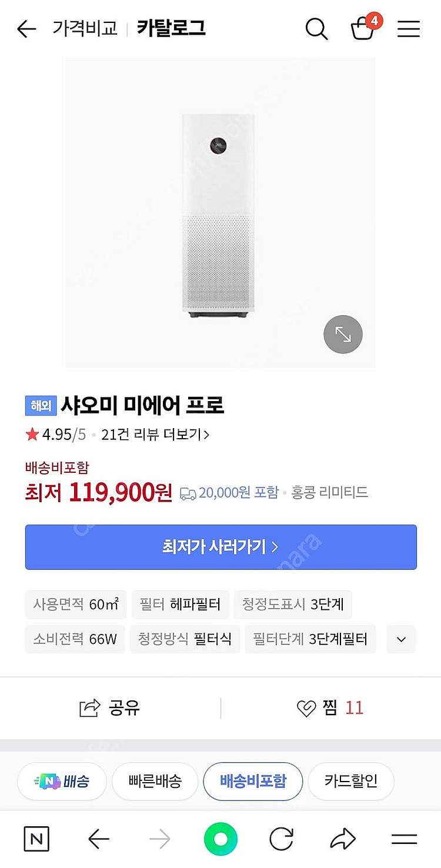The height and width of the screenshot is (868, 441).
Task: Open the shopping basket icon
Action: 363,28
